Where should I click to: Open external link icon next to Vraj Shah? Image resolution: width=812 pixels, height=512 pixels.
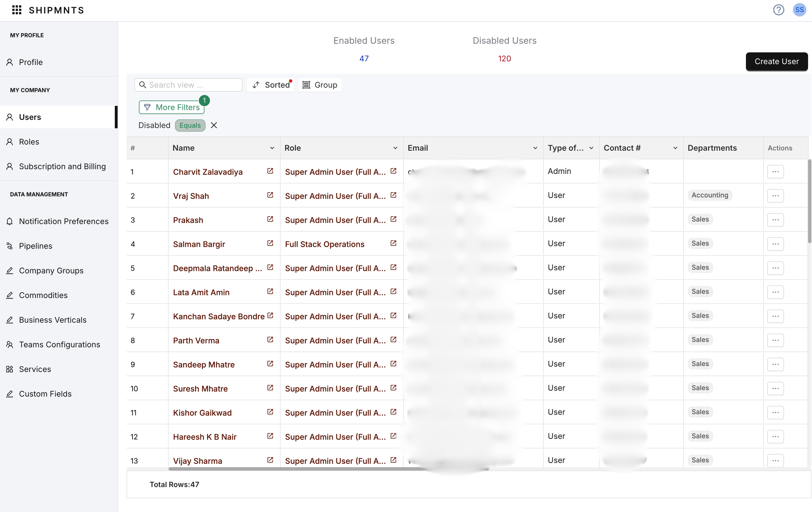(270, 195)
